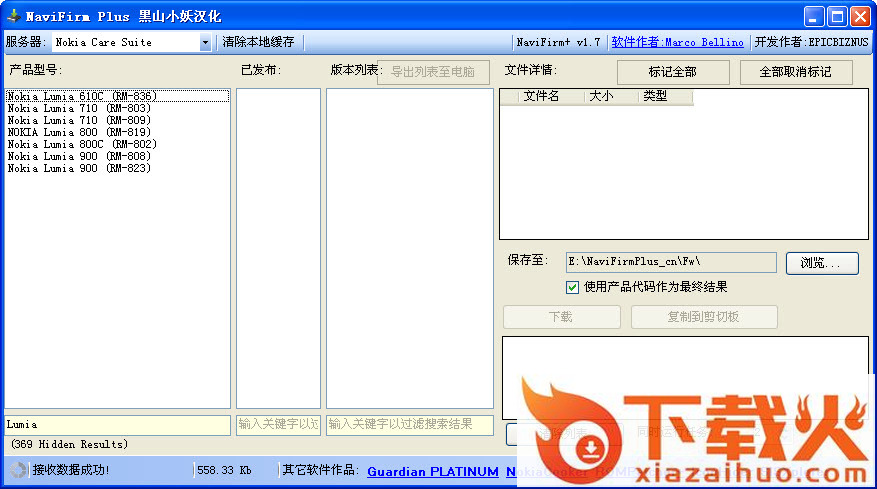Click the status spinner icon beside 接收数据成功
Viewport: 877px width, 489px height.
pos(18,470)
